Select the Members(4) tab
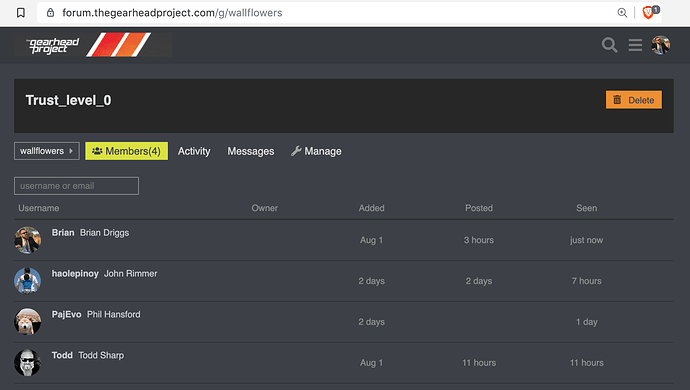 click(x=126, y=151)
